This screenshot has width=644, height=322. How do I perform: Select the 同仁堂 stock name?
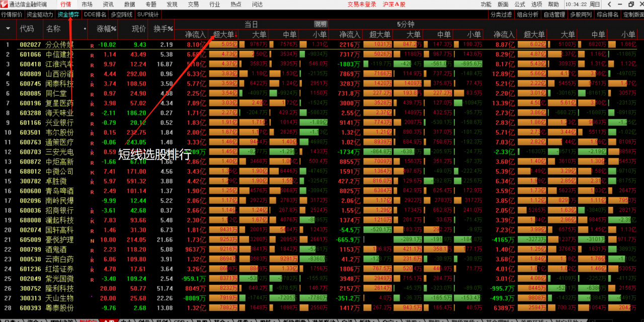click(x=56, y=94)
